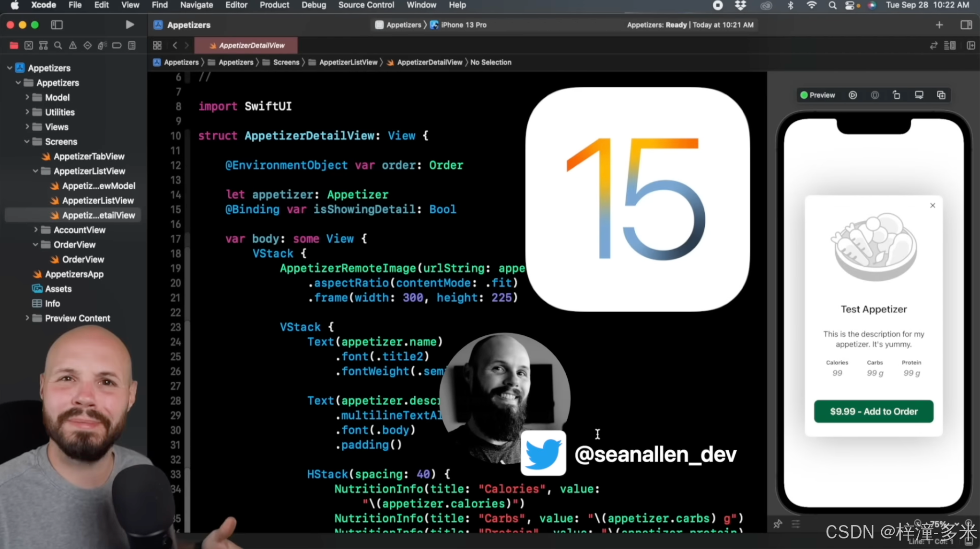
Task: Open the Find navigator magnifier icon
Action: coord(58,46)
